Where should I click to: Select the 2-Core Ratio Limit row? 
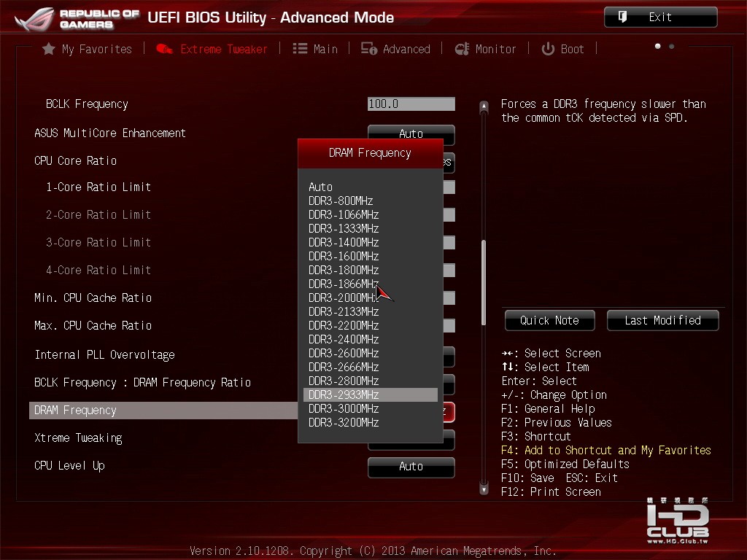click(x=98, y=215)
